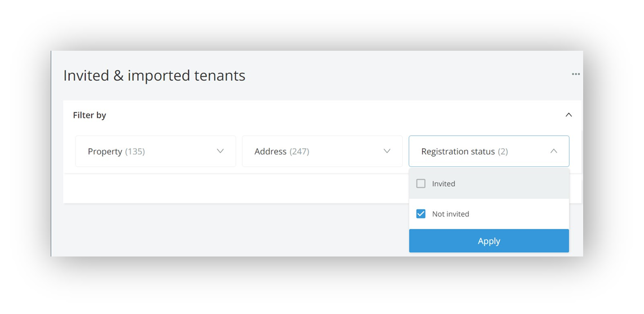Click the Property dropdown down arrow
644x314 pixels.
pyautogui.click(x=220, y=151)
